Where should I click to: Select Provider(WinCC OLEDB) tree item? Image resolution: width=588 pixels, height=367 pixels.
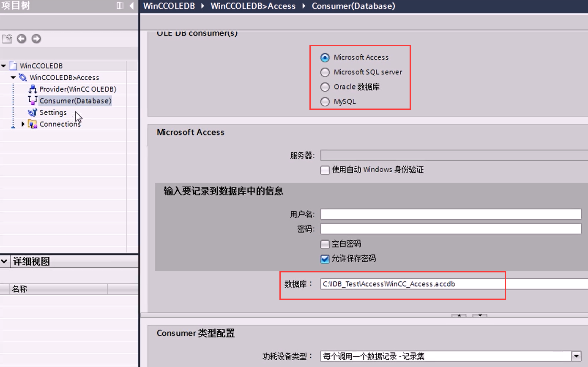pos(78,89)
